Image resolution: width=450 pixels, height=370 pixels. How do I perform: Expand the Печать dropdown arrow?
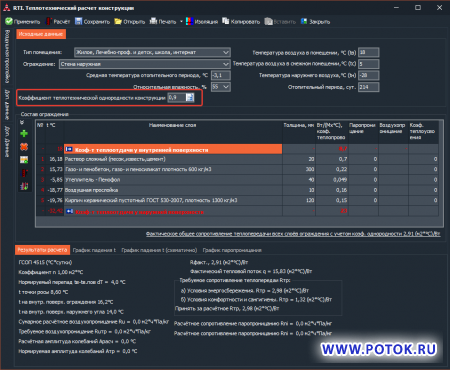coord(181,22)
